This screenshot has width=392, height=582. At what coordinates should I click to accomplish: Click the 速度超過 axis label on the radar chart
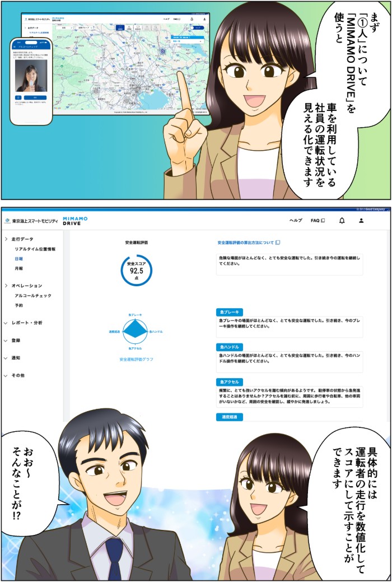point(114,331)
